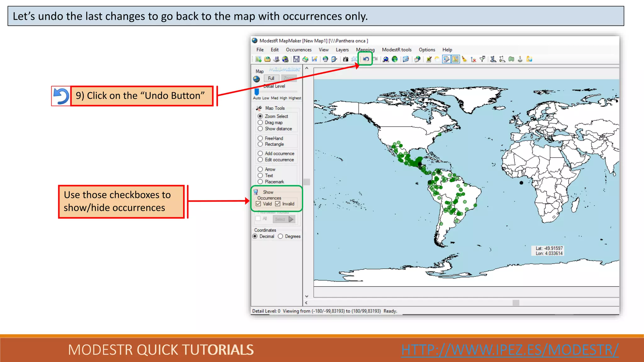Click the highlighted map layer toolbar icon
The height and width of the screenshot is (362, 644).
pos(455,59)
